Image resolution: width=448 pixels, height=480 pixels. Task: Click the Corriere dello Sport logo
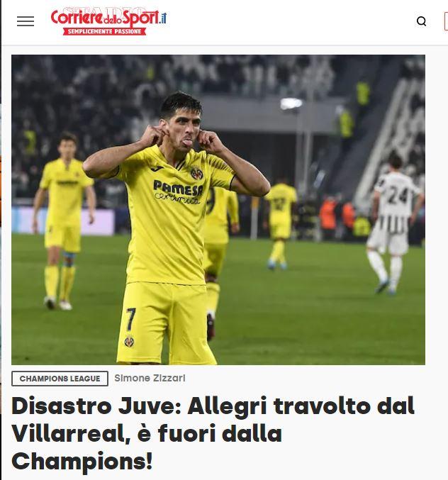click(x=108, y=21)
